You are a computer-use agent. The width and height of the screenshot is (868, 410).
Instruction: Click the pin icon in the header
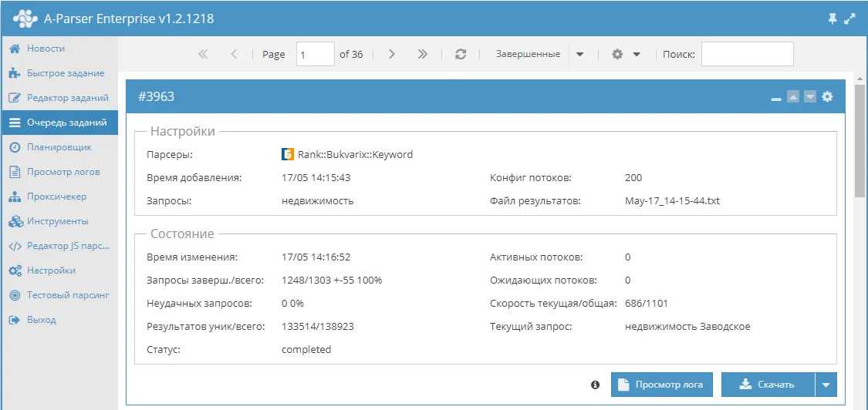pos(833,19)
